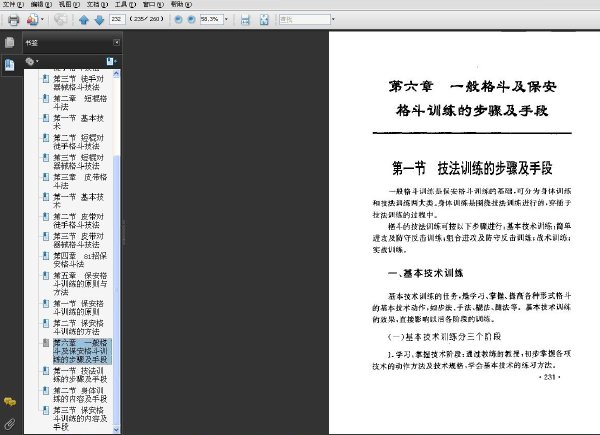600x435 pixels.
Task: Click the page number field showing 232
Action: point(117,19)
